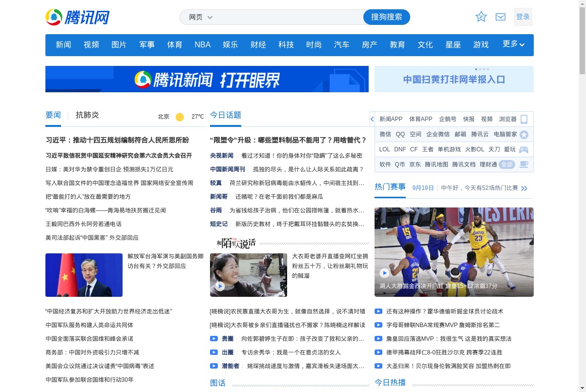Image resolution: width=586 pixels, height=392 pixels.
Task: Click the carousel dots above report banner
Action: pyautogui.click(x=482, y=69)
